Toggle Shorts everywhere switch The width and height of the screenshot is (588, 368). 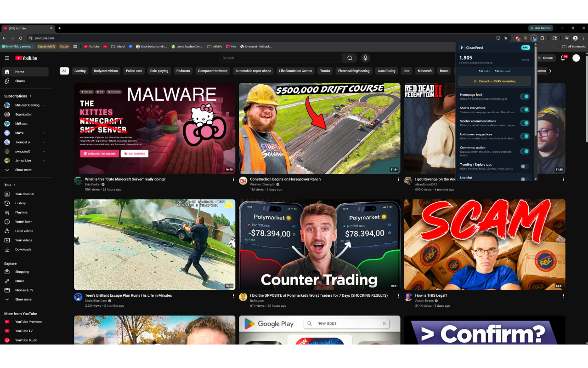point(525,110)
